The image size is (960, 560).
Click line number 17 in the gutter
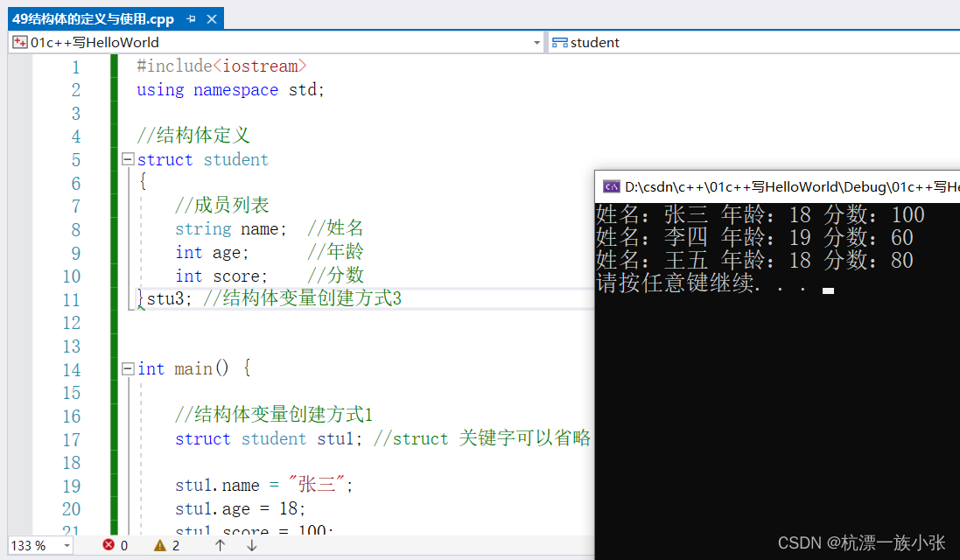tap(72, 439)
